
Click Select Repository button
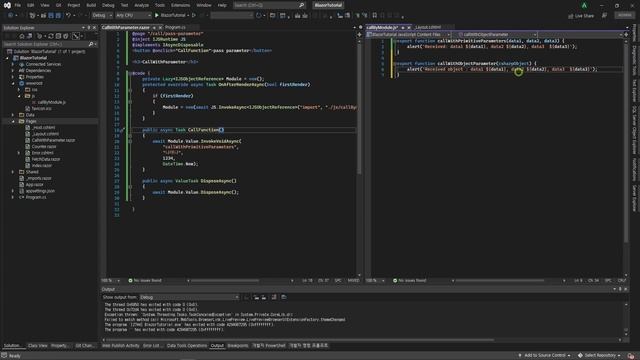(600, 356)
